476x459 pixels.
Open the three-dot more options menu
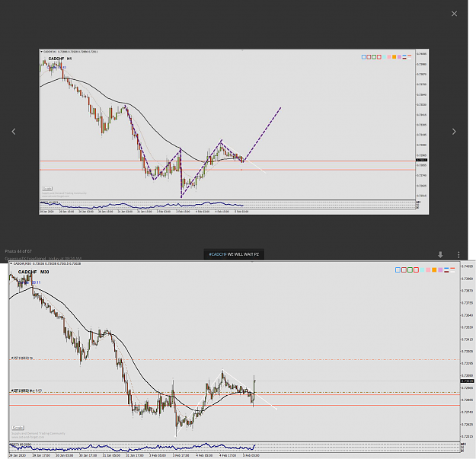pos(458,254)
